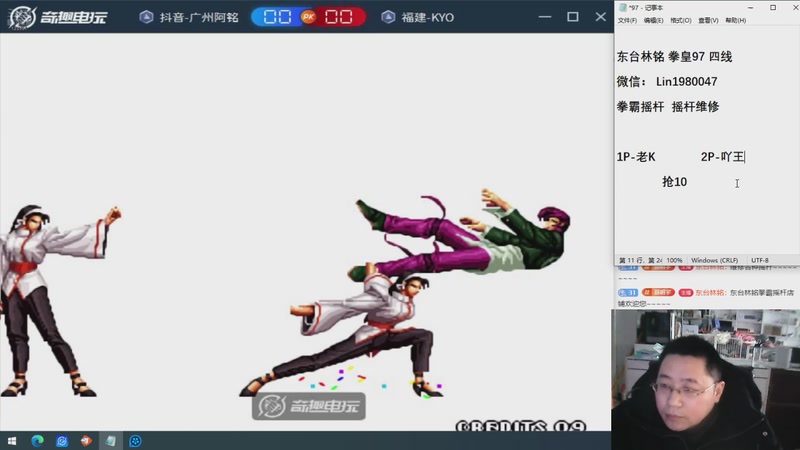
Task: Minimize the game platform window
Action: click(545, 17)
